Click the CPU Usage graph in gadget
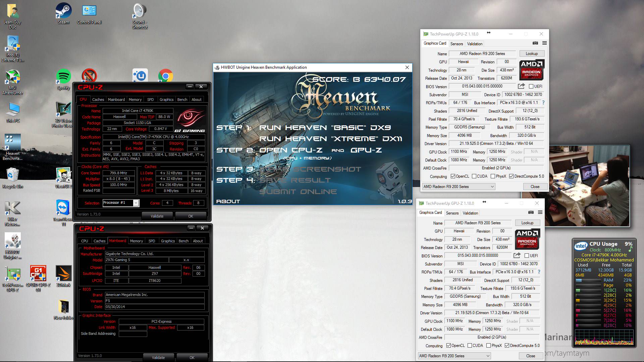Image resolution: width=644 pixels, height=362 pixels. pyautogui.click(x=604, y=337)
